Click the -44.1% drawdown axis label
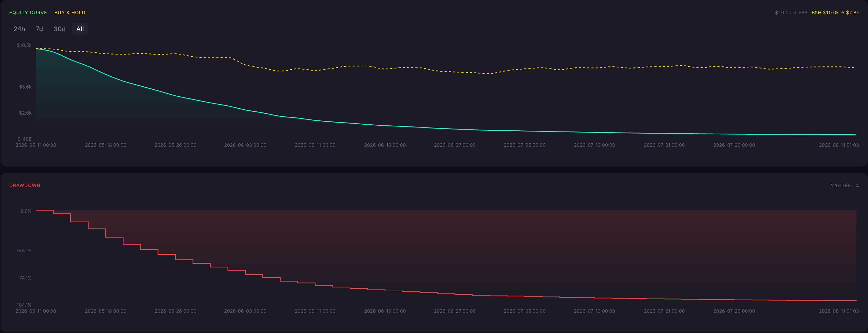This screenshot has width=868, height=333. coord(24,251)
